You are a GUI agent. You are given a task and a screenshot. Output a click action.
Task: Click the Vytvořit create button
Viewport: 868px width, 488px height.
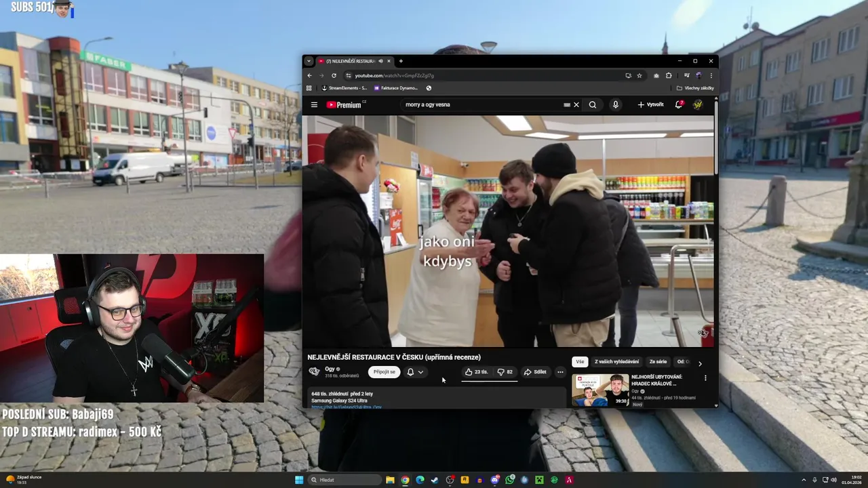coord(651,105)
